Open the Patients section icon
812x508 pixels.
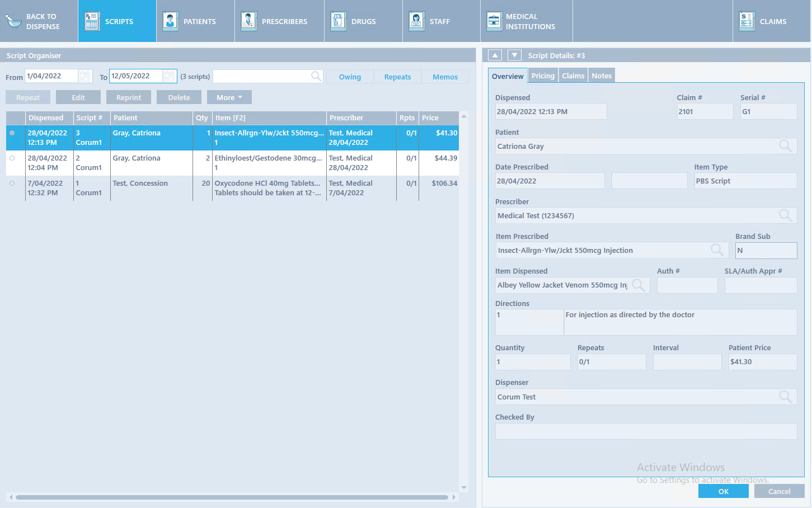pyautogui.click(x=170, y=21)
